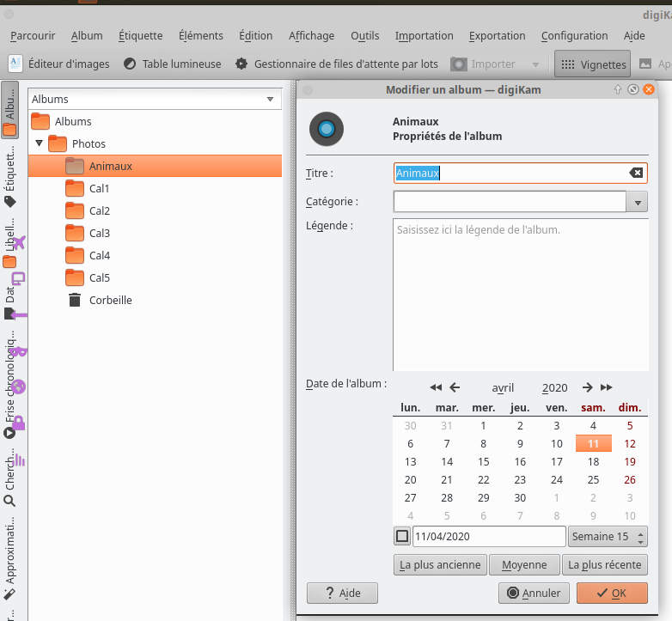
Task: Select day 15 in April calendar
Action: 484,462
